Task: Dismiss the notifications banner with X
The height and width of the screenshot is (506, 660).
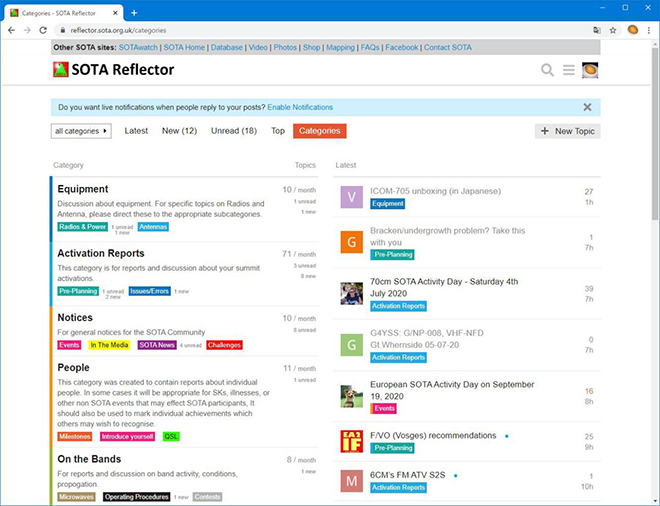Action: [587, 107]
